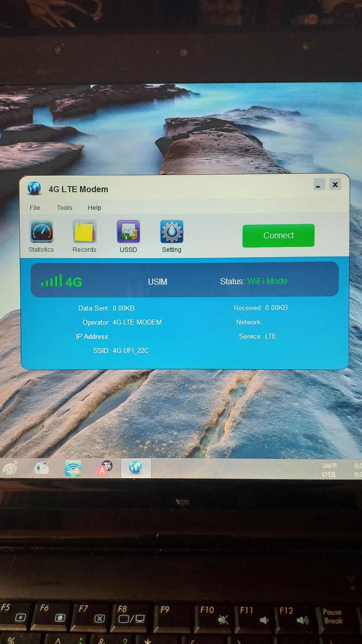Open the Records notes icon
The height and width of the screenshot is (644, 362).
tap(84, 232)
